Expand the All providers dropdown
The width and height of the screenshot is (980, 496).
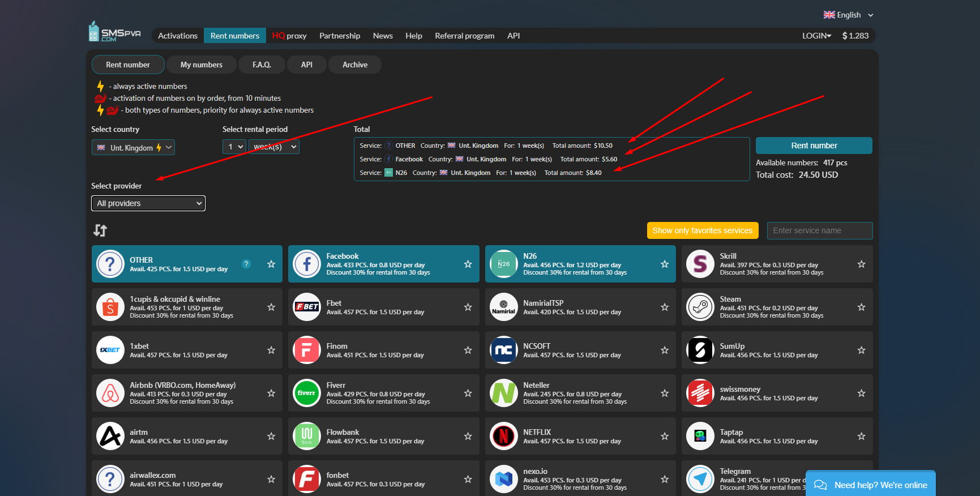click(x=148, y=203)
